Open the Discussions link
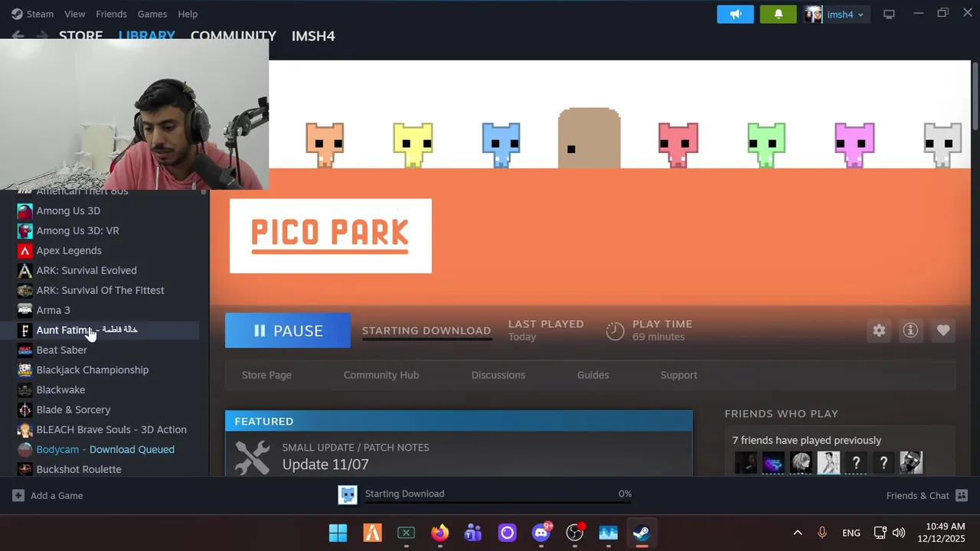The height and width of the screenshot is (551, 980). tap(498, 375)
